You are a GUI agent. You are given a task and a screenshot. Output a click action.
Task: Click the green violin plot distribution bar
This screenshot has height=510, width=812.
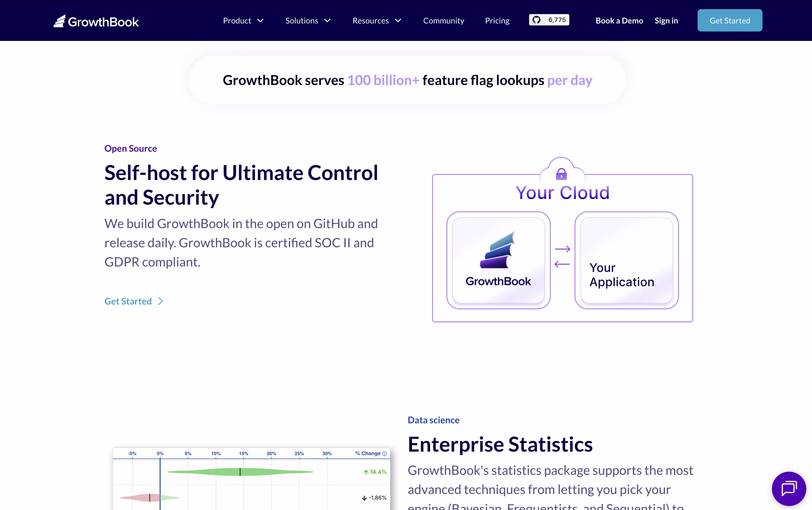click(240, 472)
